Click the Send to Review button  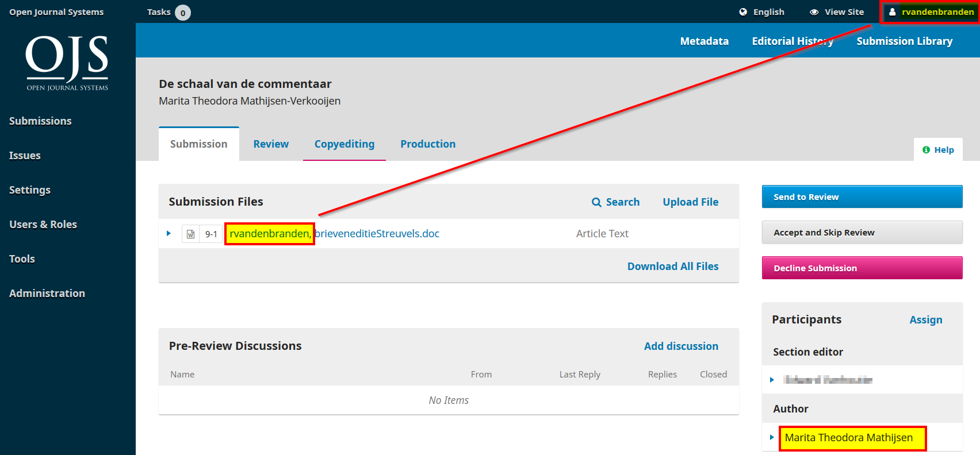click(x=862, y=196)
